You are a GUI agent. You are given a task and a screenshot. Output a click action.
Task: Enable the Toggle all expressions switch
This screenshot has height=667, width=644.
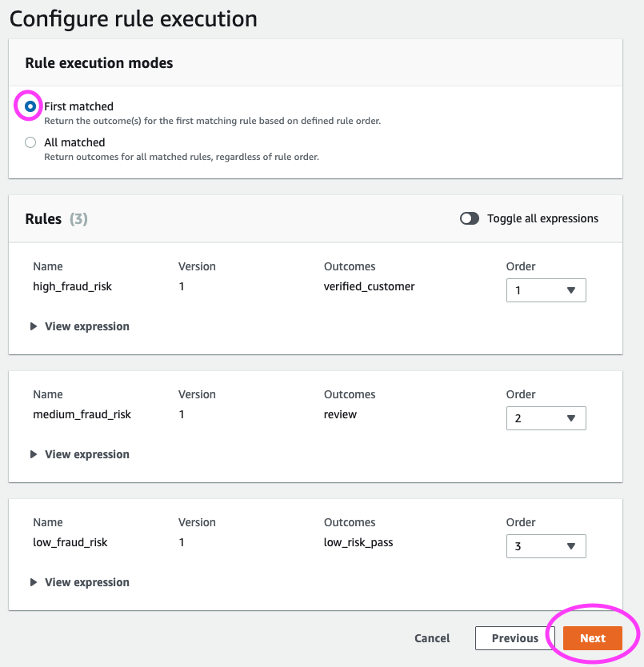tap(470, 218)
